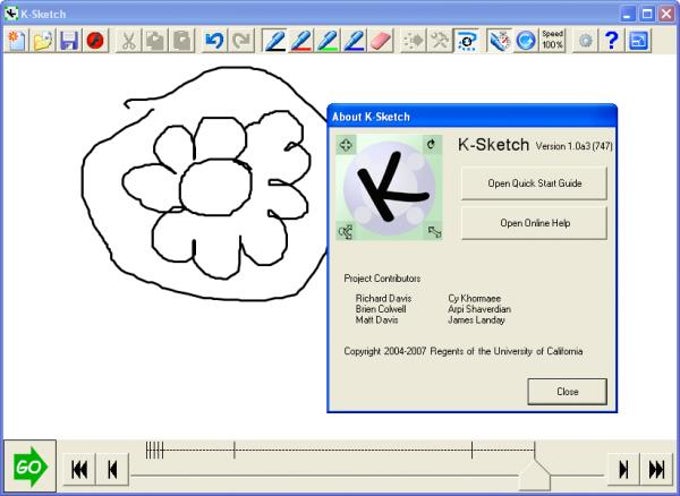Select the red pen tool
The height and width of the screenshot is (496, 680).
click(x=301, y=41)
